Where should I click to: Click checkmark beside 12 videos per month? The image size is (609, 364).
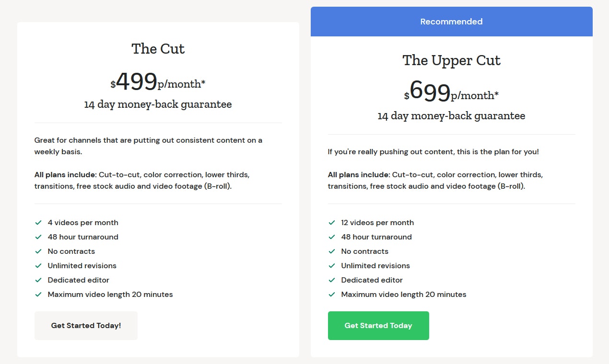(x=332, y=223)
